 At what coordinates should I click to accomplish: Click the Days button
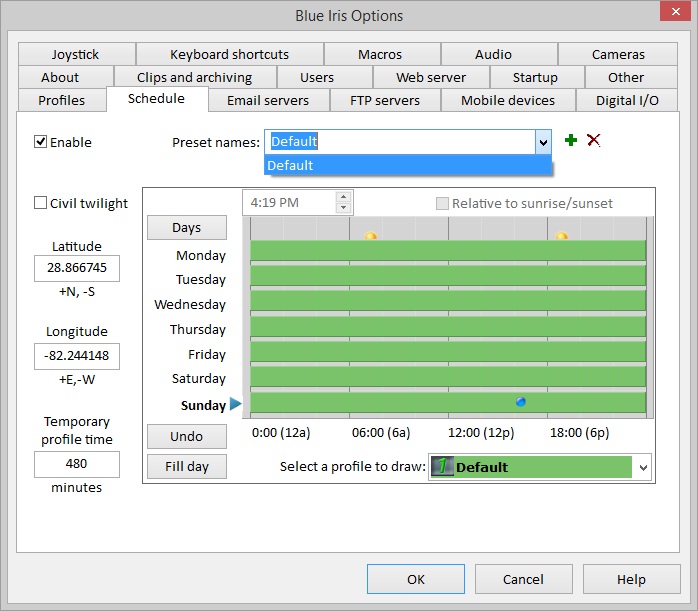[187, 227]
